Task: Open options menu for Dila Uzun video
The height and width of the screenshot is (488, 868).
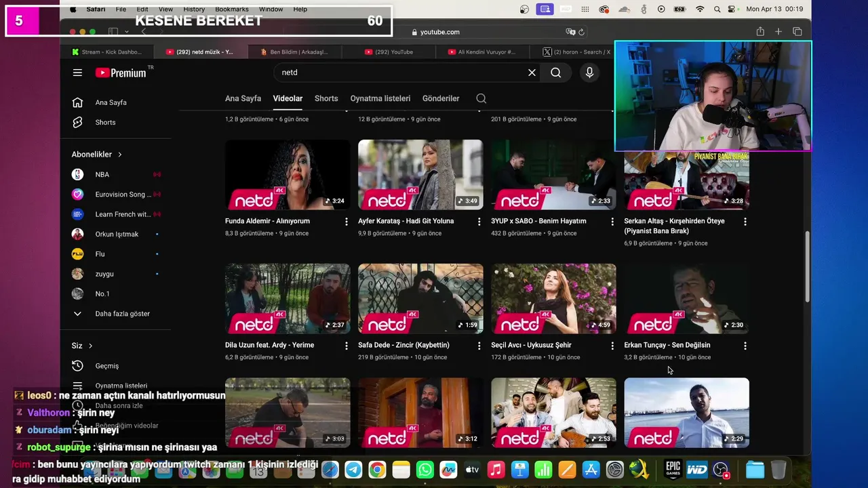Action: click(x=346, y=346)
